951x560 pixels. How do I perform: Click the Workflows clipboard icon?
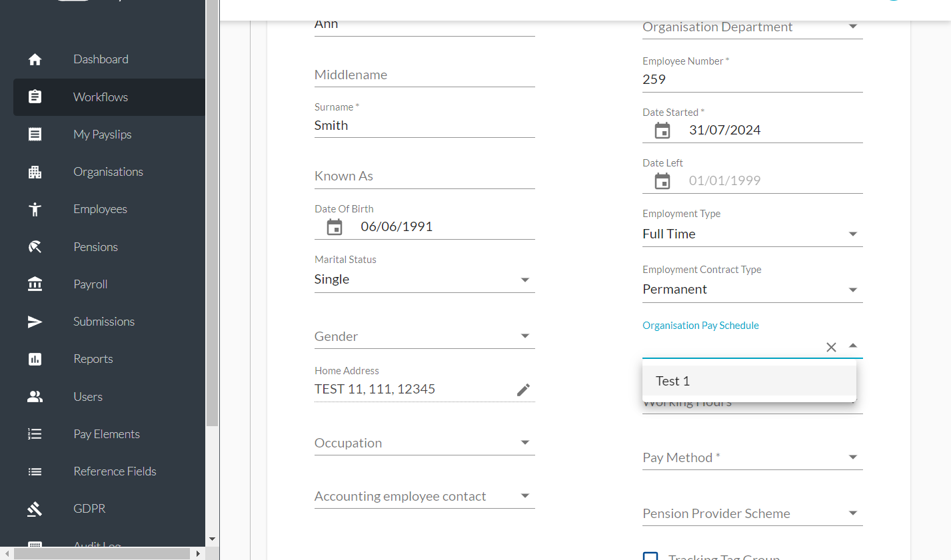tap(35, 97)
